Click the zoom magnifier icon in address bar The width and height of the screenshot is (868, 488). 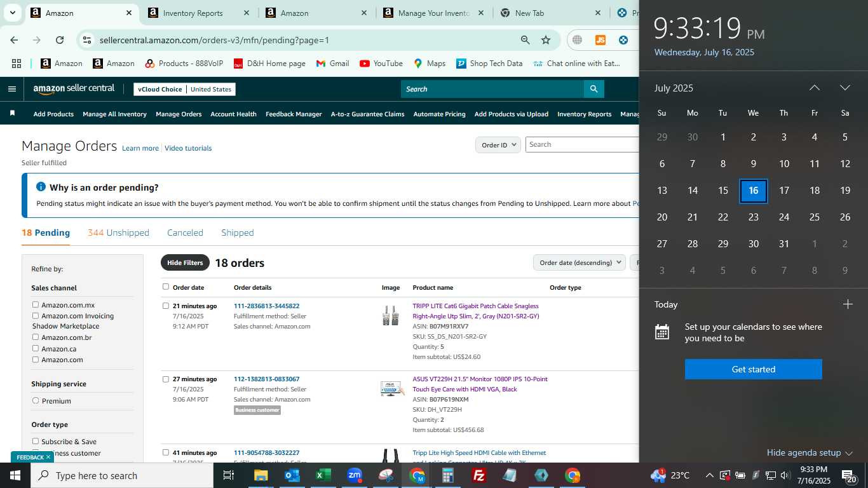pos(525,40)
